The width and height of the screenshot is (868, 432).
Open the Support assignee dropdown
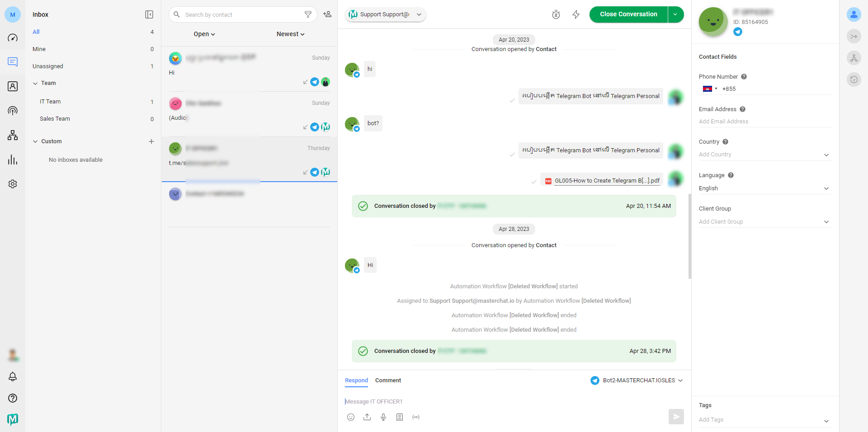click(386, 14)
